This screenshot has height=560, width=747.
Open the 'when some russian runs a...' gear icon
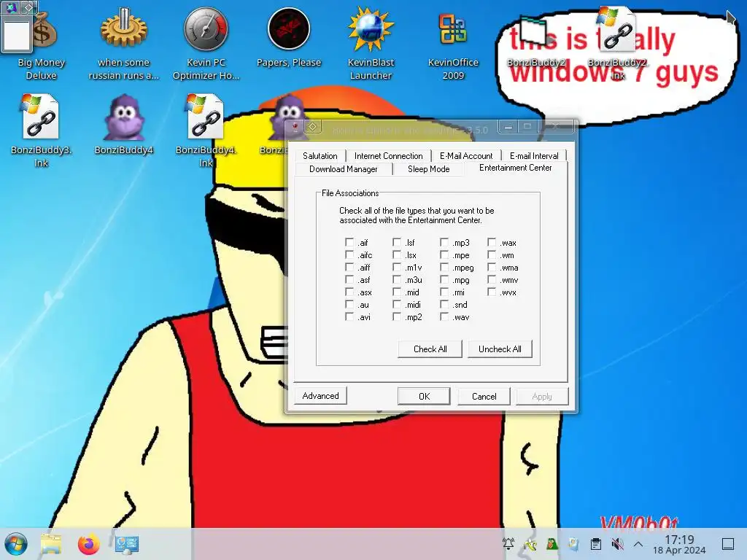(123, 43)
